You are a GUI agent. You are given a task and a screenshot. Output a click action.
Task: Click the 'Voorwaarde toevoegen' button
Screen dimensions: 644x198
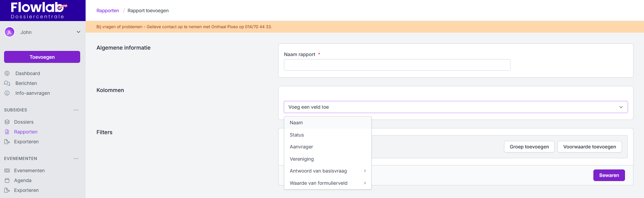(x=589, y=147)
